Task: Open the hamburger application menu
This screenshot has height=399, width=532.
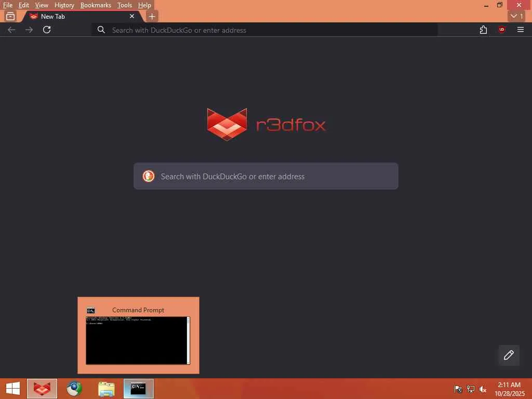Action: pyautogui.click(x=520, y=30)
